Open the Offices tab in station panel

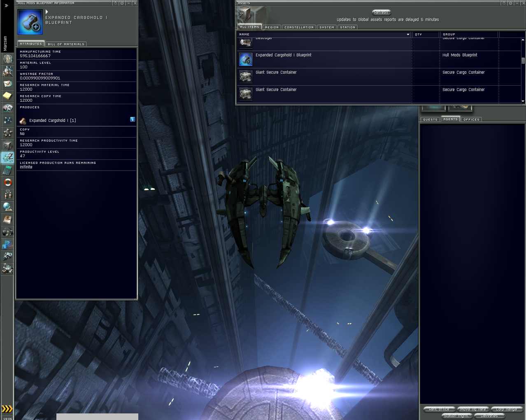point(471,120)
